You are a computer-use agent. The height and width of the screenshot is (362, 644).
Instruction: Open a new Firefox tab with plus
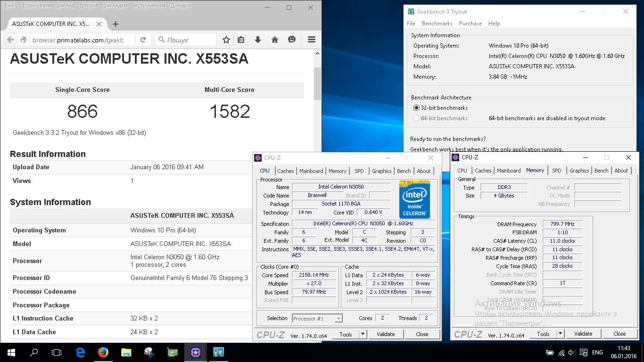click(x=116, y=24)
